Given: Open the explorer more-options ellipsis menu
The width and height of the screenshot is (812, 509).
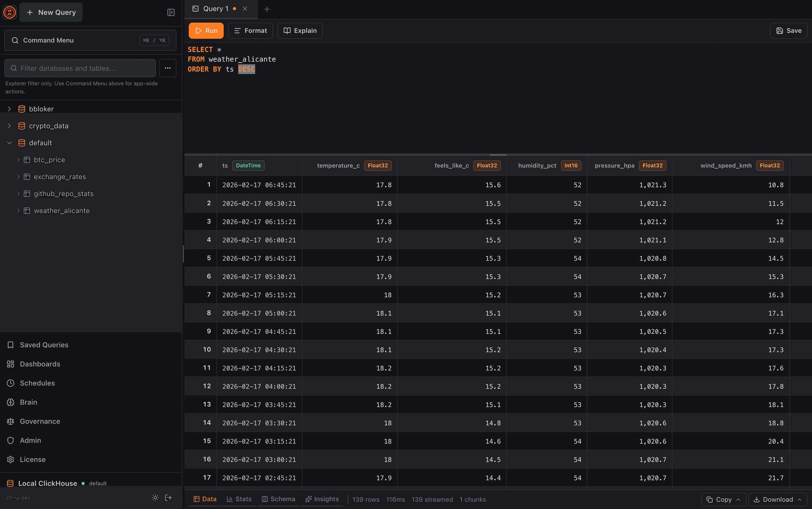Looking at the screenshot, I should tap(168, 68).
